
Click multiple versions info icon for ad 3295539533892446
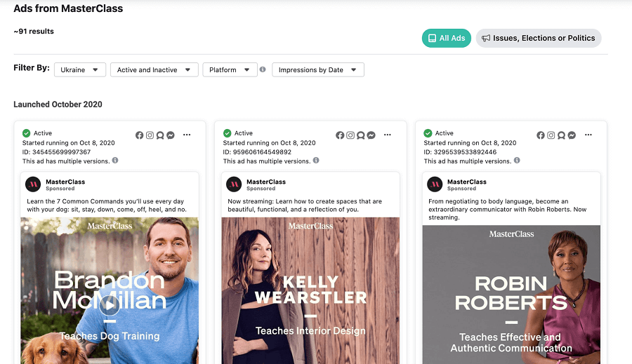[517, 160]
